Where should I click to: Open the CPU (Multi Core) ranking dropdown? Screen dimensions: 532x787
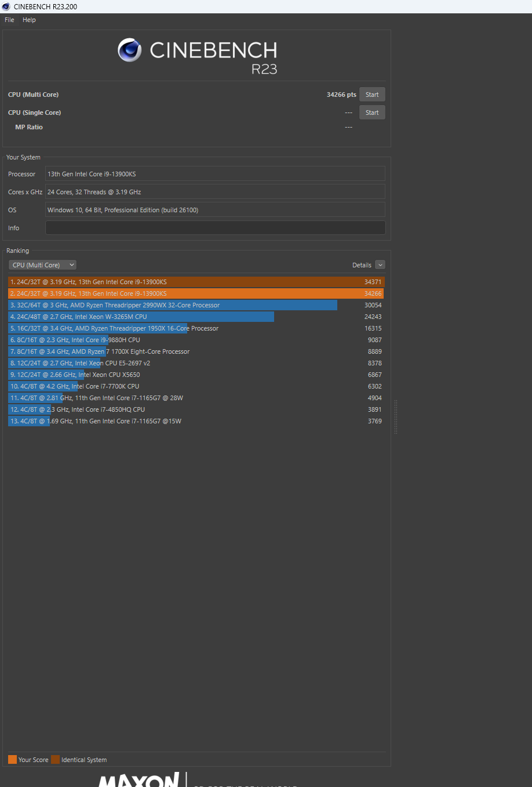pos(42,265)
